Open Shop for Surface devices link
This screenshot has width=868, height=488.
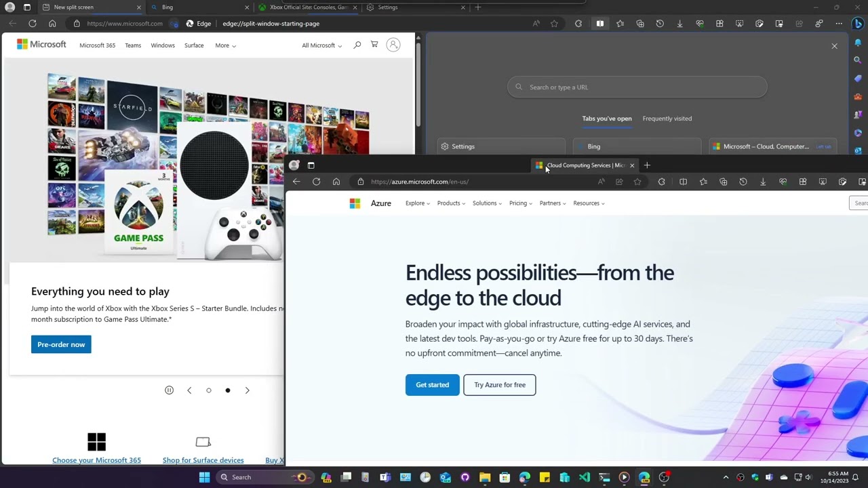click(203, 460)
